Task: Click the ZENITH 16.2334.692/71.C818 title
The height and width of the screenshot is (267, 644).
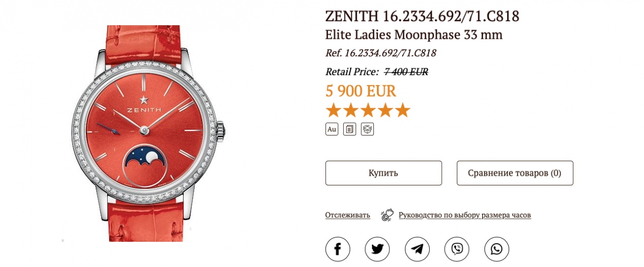Action: point(422,16)
